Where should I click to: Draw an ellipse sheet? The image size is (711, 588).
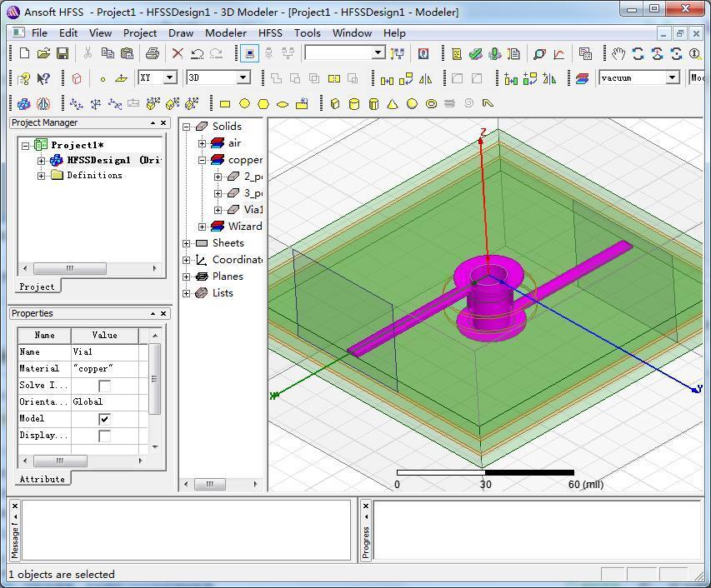click(x=283, y=104)
